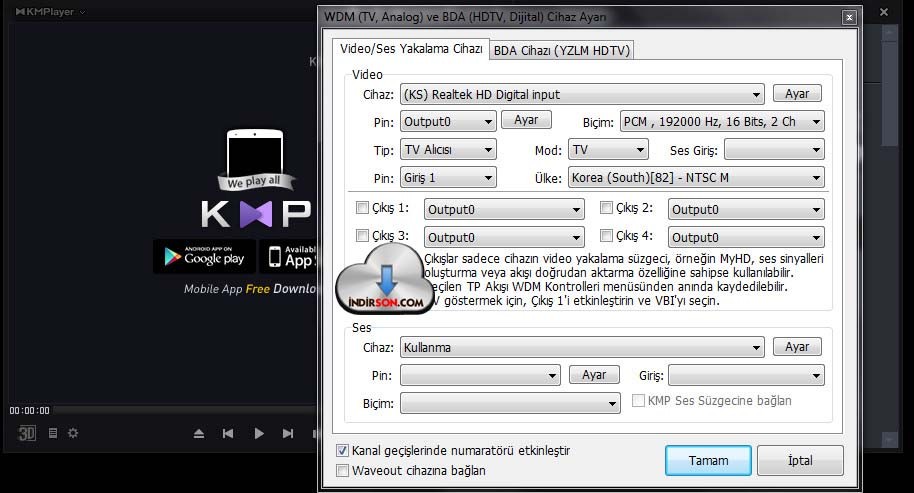914x493 pixels.
Task: Open the Ses Giriş dropdown
Action: click(774, 150)
